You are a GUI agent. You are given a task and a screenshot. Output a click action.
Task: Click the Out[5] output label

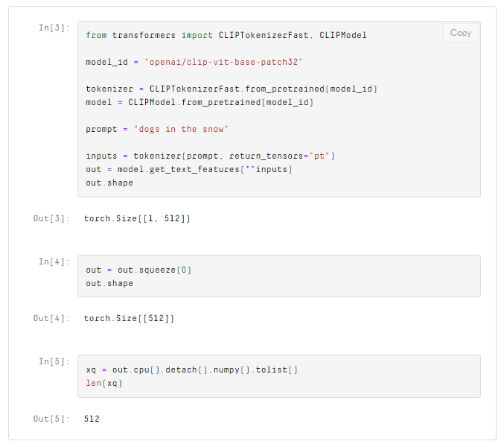click(x=51, y=419)
